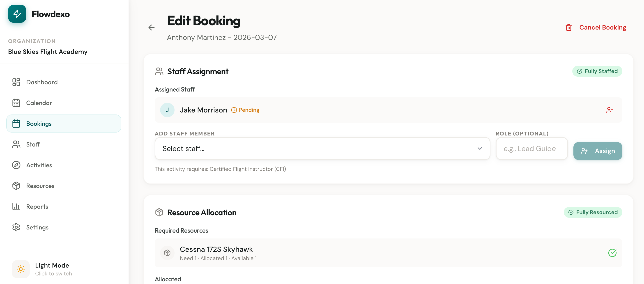The height and width of the screenshot is (284, 644).
Task: Open Blue Skies Flight Academy organization
Action: (x=48, y=52)
